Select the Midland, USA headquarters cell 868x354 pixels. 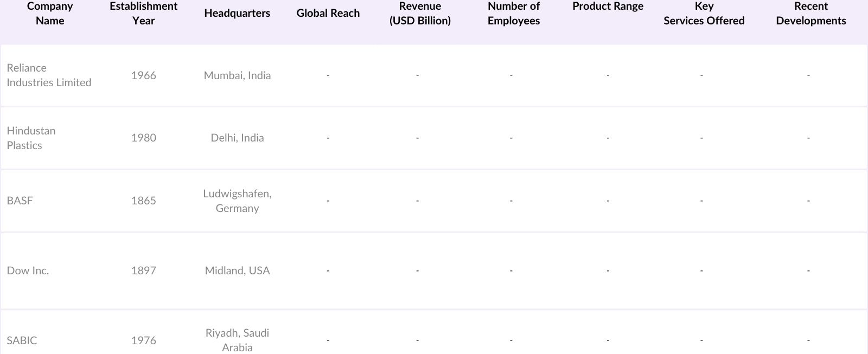point(237,271)
